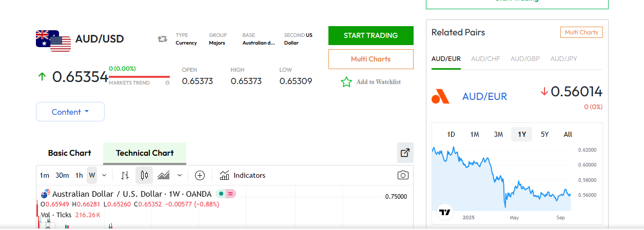
Task: Select the Area chart style icon
Action: pyautogui.click(x=164, y=175)
